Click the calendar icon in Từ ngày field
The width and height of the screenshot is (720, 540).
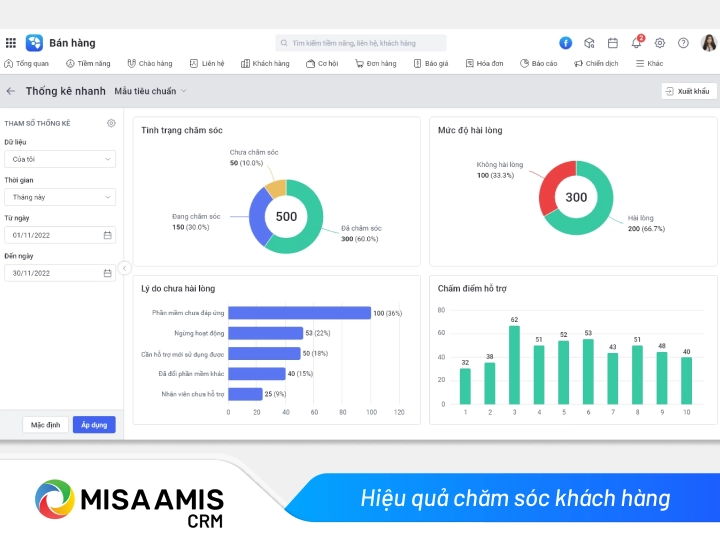tap(107, 235)
